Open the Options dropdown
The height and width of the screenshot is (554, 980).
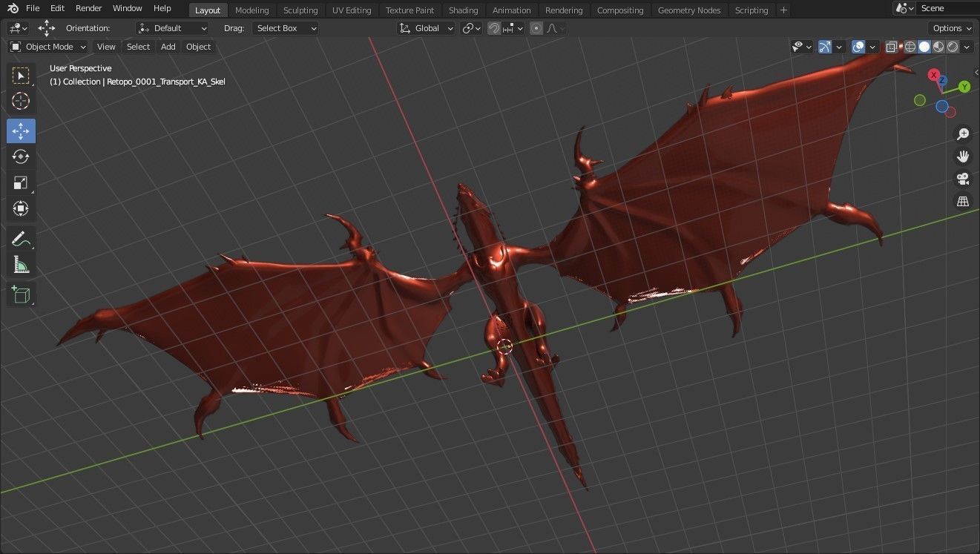click(x=950, y=28)
